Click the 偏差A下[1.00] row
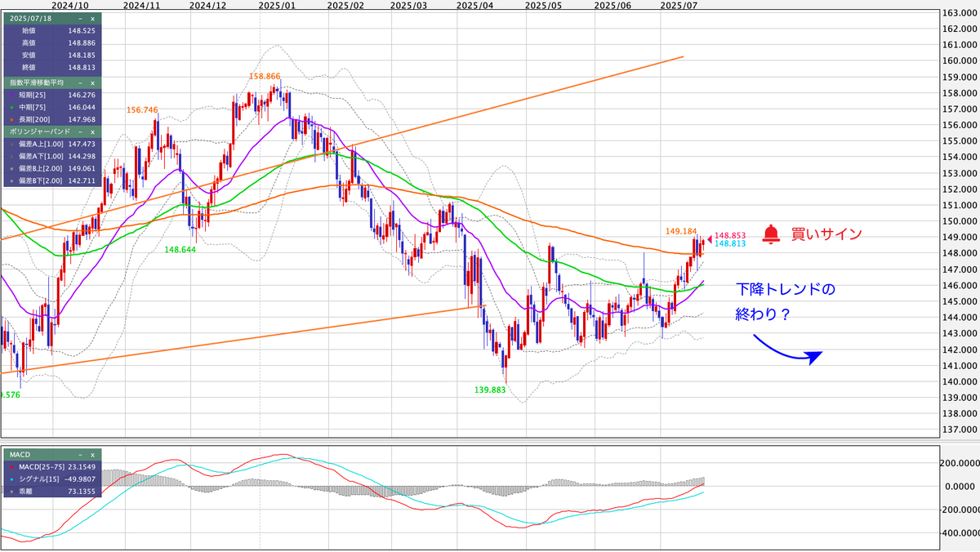The image size is (980, 552). [x=51, y=155]
